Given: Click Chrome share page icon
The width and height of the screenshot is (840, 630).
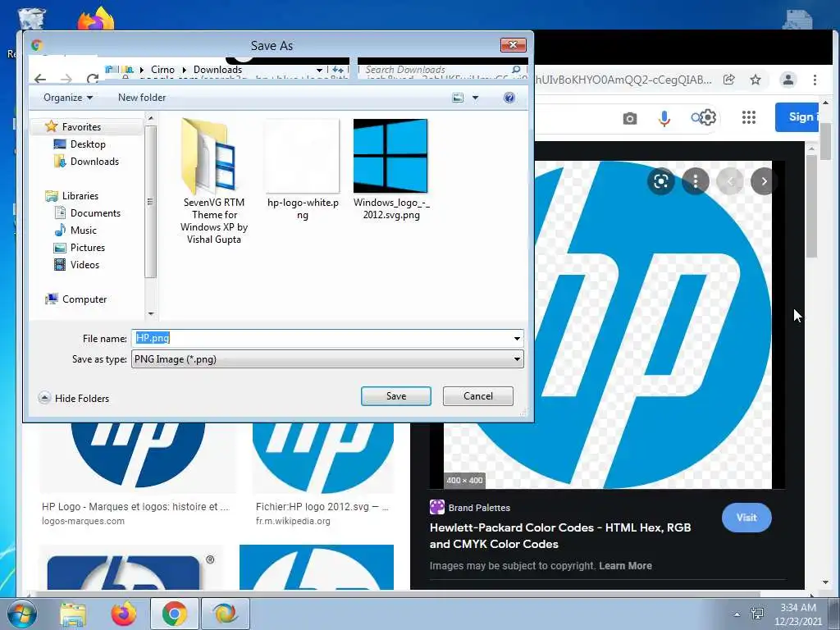Looking at the screenshot, I should [729, 80].
